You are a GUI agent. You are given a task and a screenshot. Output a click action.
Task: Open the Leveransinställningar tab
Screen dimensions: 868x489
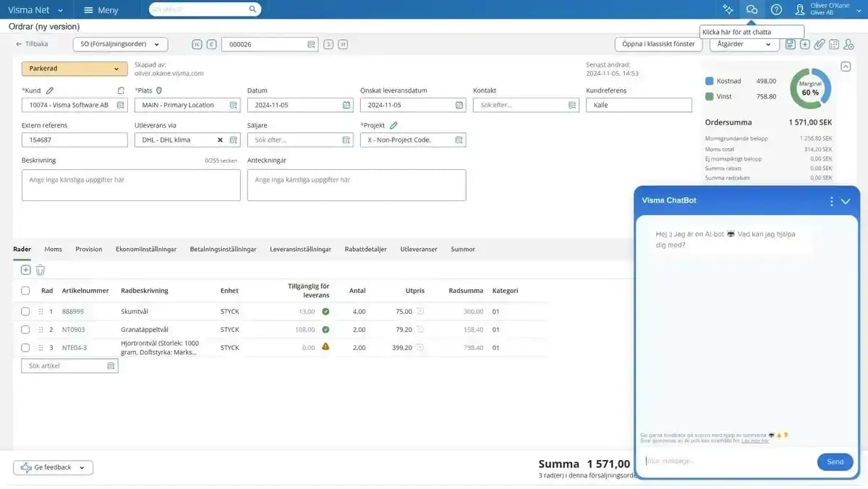[300, 249]
